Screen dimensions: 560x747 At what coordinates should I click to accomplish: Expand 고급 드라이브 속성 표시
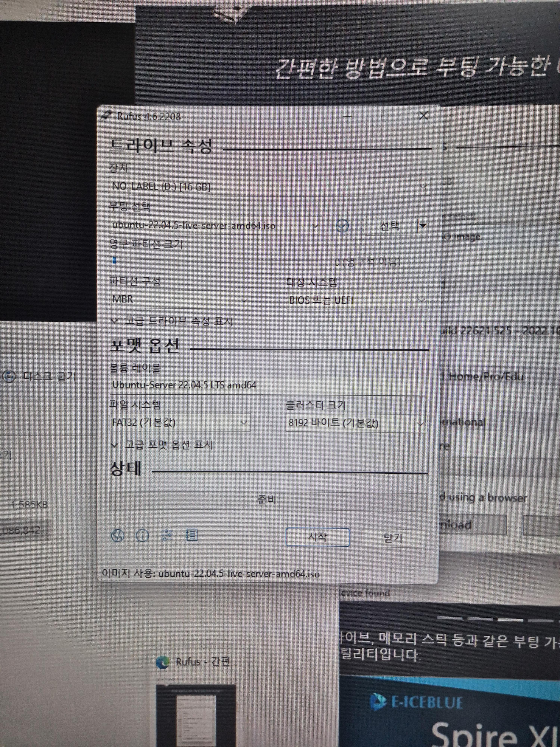(x=172, y=321)
